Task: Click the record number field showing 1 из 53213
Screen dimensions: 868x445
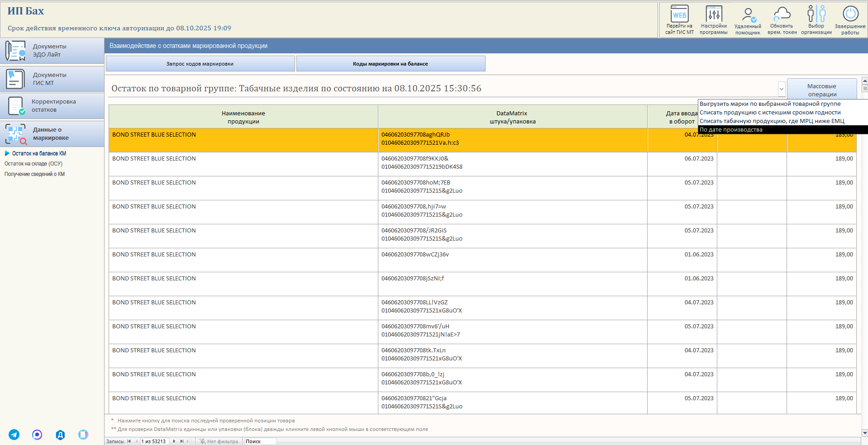Action: (x=154, y=441)
